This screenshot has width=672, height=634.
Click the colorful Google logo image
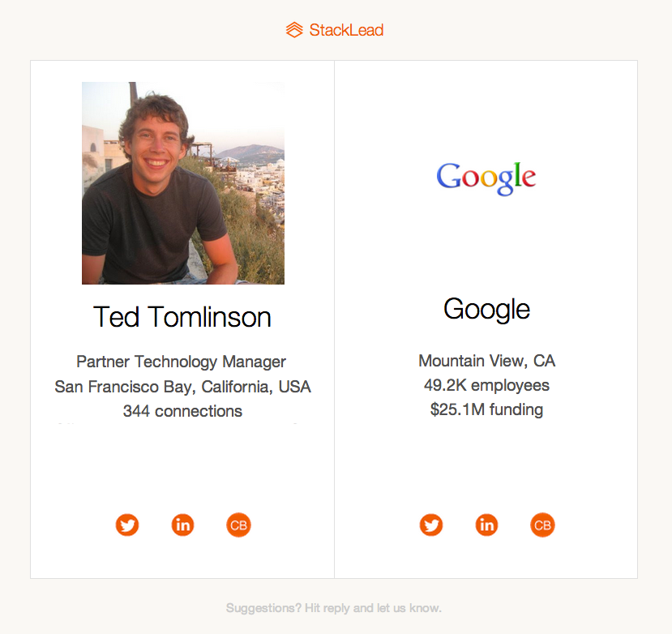tap(486, 178)
